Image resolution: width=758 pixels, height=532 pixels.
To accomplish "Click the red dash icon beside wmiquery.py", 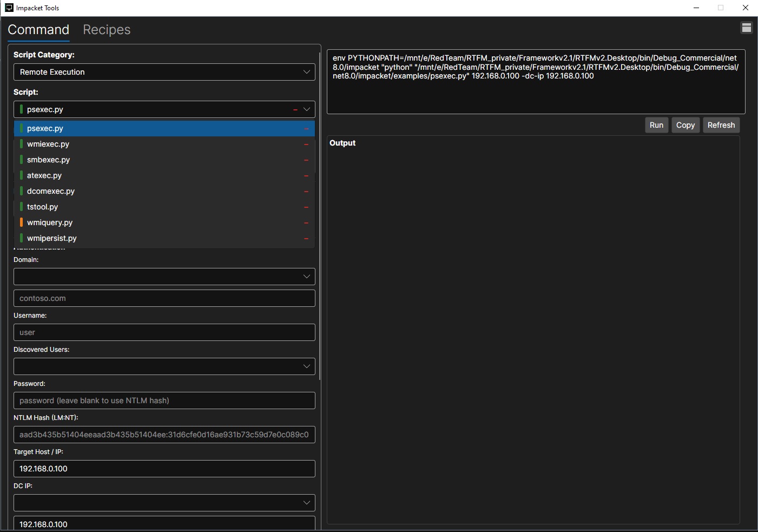I will pos(306,223).
